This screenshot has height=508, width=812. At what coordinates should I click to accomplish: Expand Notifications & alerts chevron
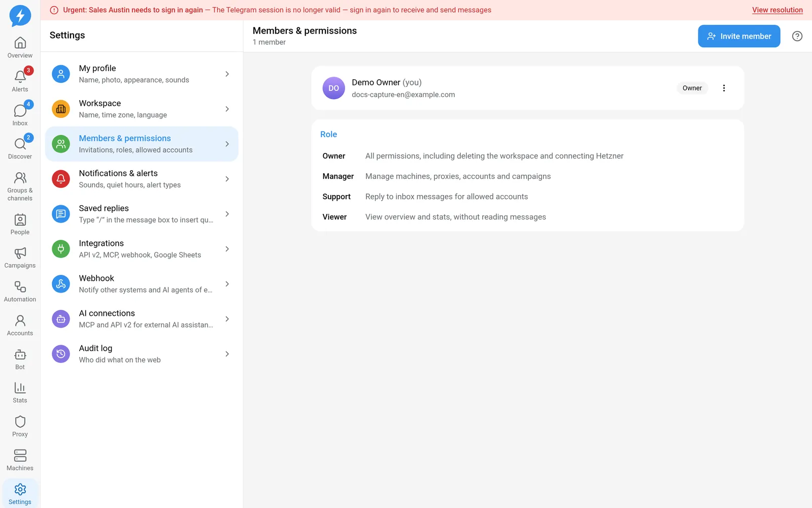pos(227,179)
